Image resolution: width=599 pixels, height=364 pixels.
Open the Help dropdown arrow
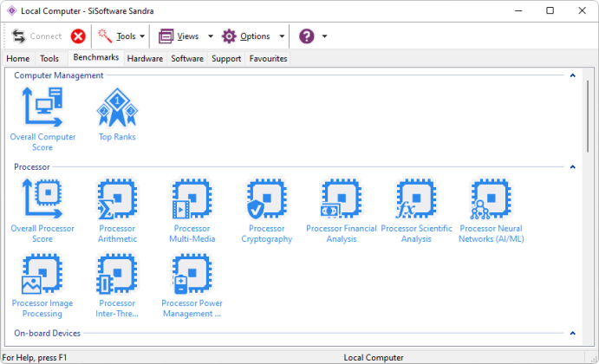325,36
